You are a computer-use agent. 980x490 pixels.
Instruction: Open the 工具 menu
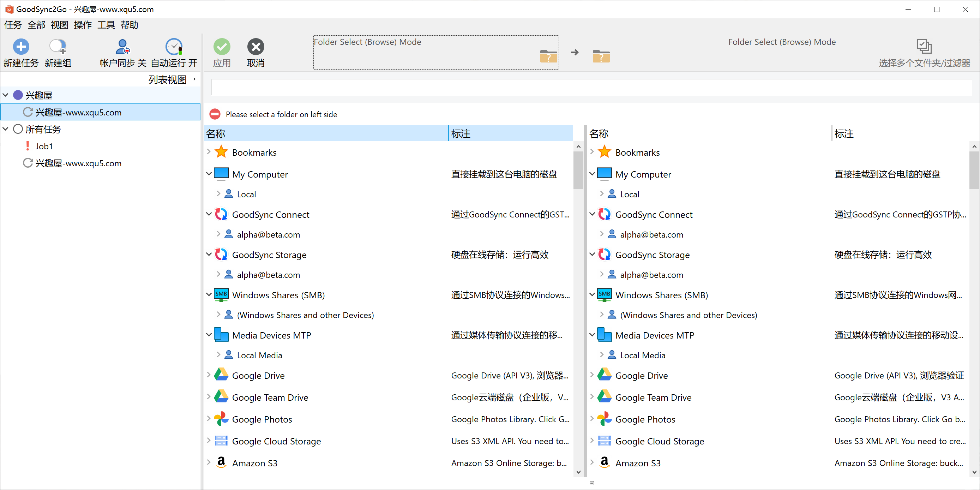point(106,25)
